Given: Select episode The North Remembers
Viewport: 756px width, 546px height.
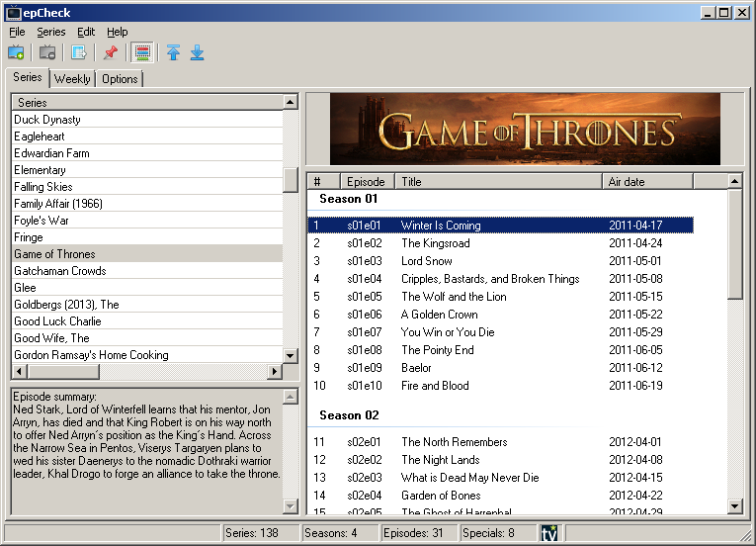Looking at the screenshot, I should tap(500, 442).
